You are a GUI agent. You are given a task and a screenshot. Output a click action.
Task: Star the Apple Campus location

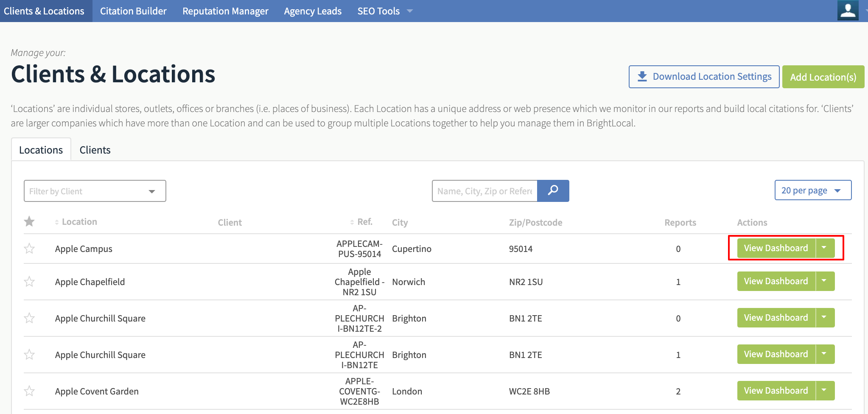[29, 249]
